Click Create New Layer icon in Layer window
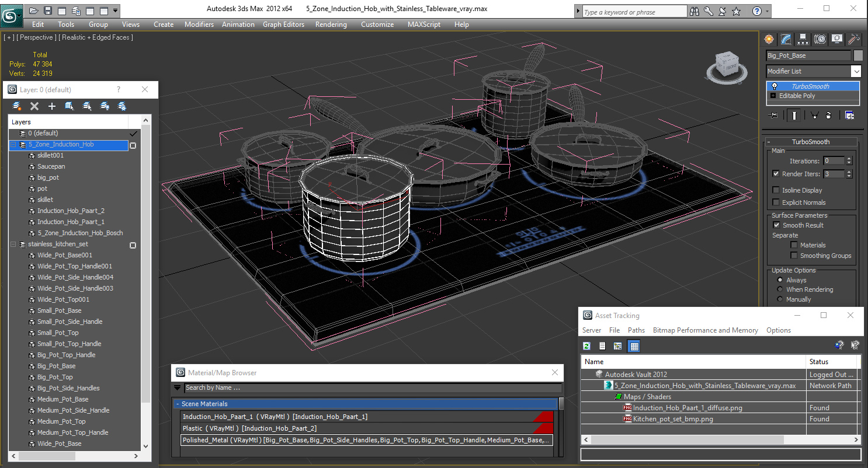 (17, 106)
